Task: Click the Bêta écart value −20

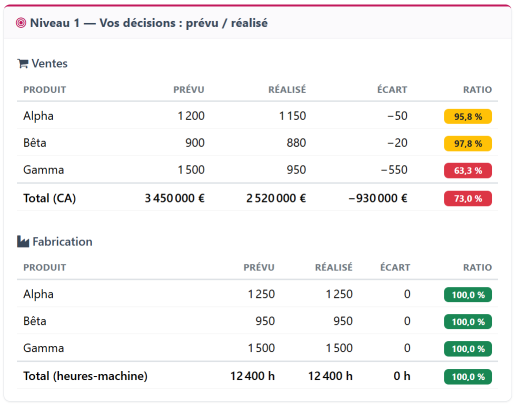Action: click(x=397, y=143)
